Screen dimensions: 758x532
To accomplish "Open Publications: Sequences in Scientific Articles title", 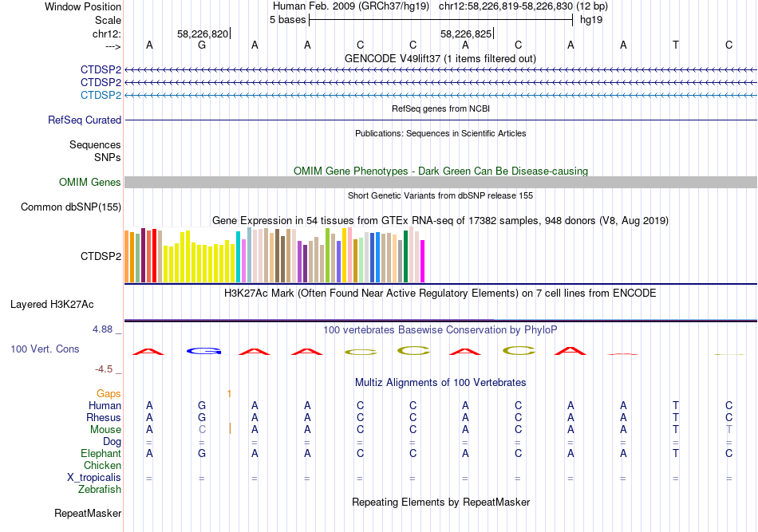I will (x=440, y=133).
